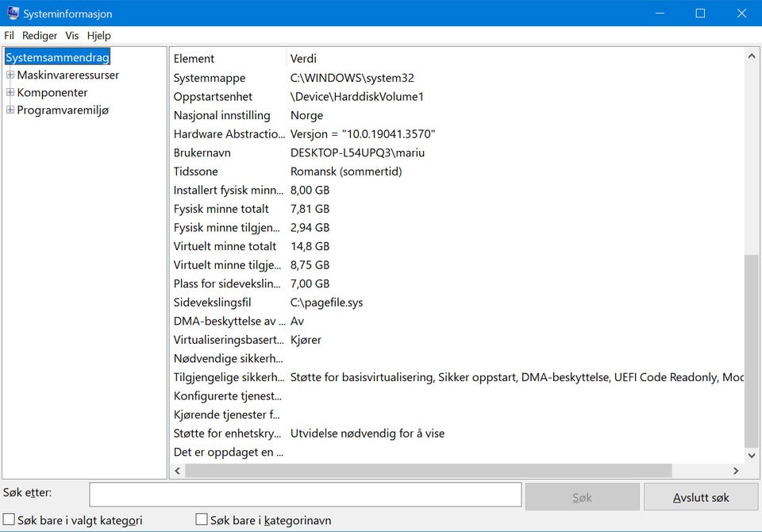Click the horizontal scrollbar thumb
This screenshot has height=532, width=762.
pos(429,471)
